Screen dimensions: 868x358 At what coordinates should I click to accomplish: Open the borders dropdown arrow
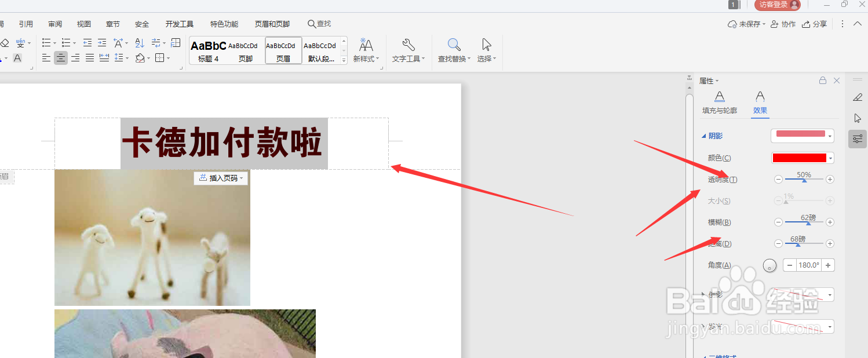169,59
